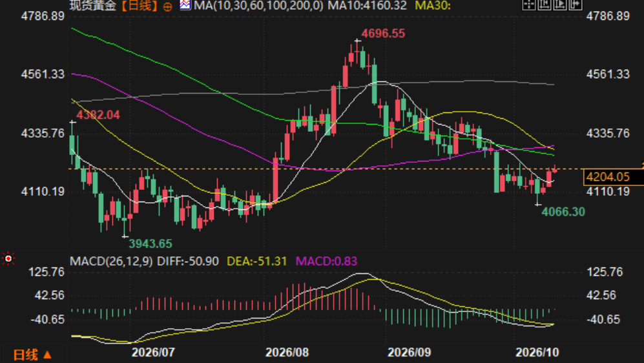Click the purple MACD:0.83 value
Screen dimensions: 644x363
(326, 261)
